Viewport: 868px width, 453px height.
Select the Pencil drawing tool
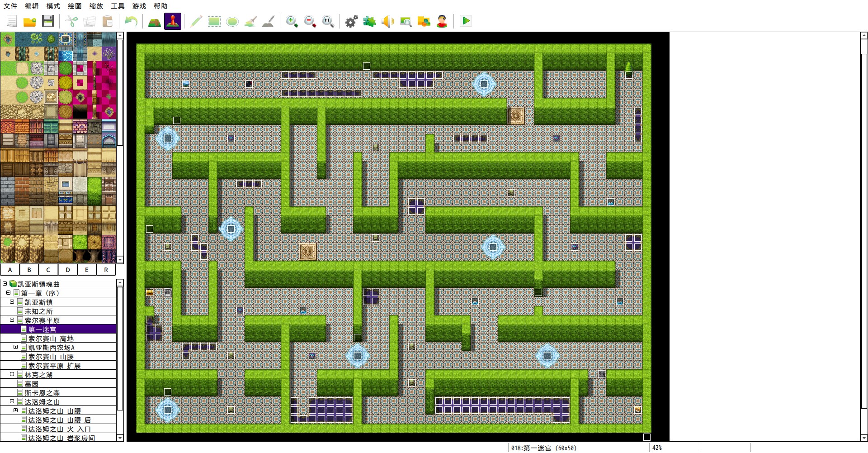pos(196,21)
